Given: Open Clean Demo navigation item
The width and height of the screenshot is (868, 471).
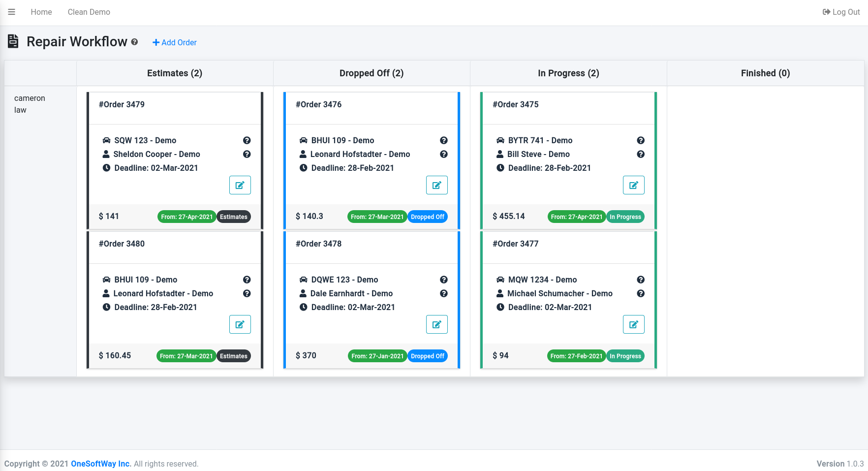Looking at the screenshot, I should pyautogui.click(x=89, y=12).
